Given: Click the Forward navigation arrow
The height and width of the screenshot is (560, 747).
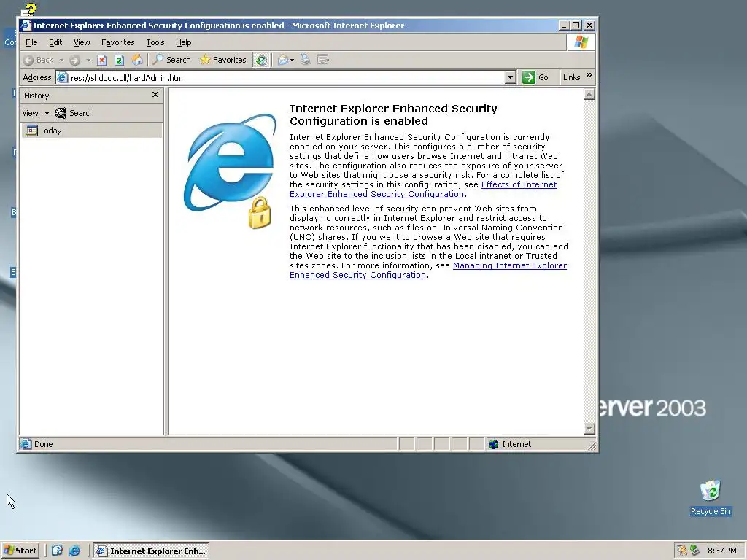Looking at the screenshot, I should click(x=74, y=60).
